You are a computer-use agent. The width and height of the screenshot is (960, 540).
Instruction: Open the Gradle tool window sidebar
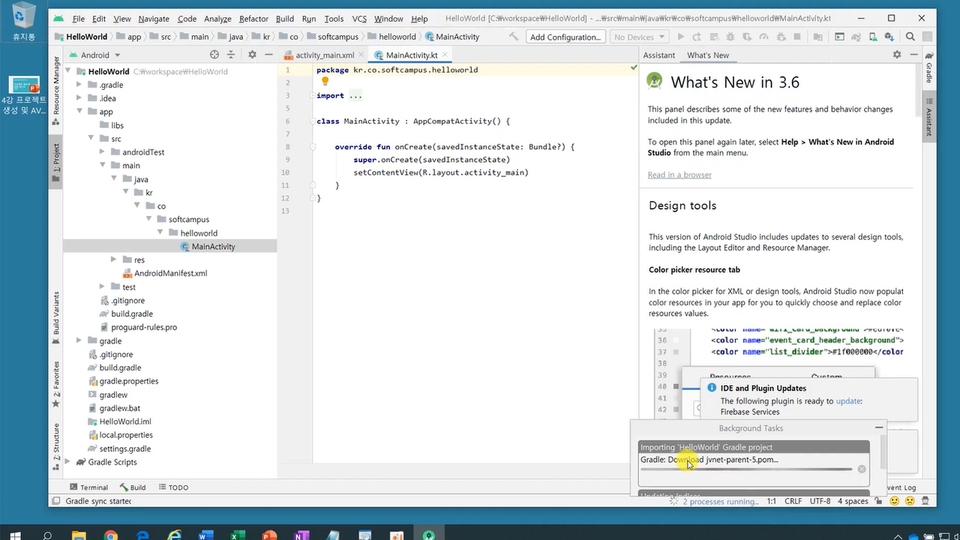(929, 68)
